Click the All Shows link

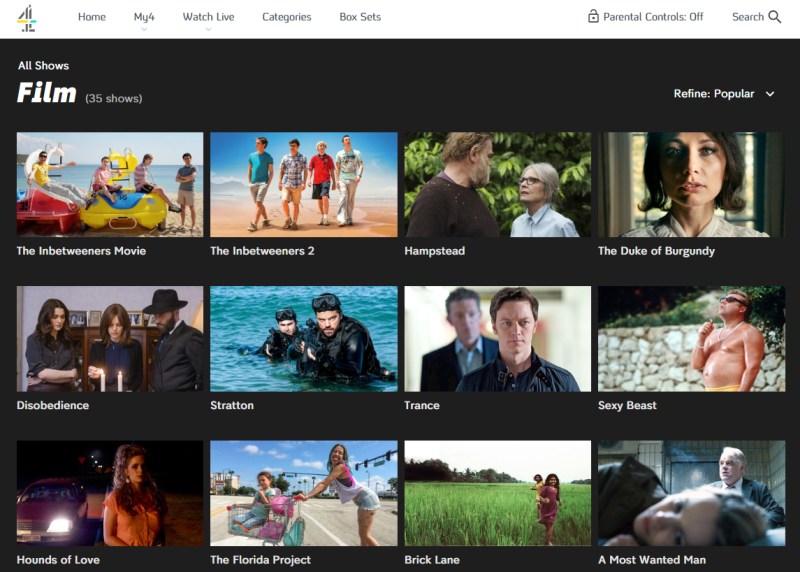pyautogui.click(x=43, y=65)
